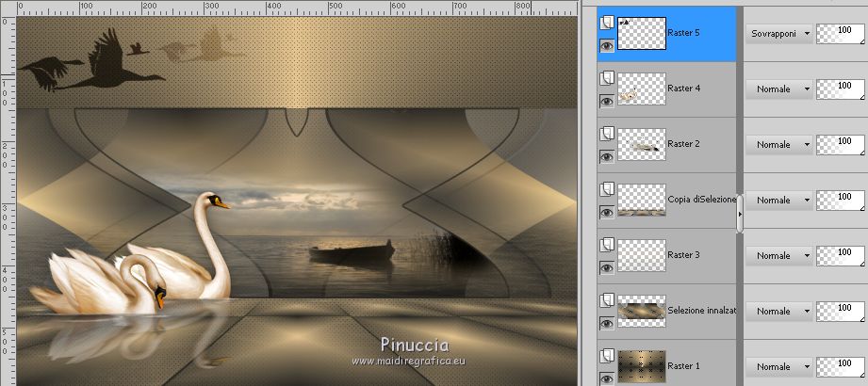868x386 pixels.
Task: Adjust the opacity slider of Raster 4
Action: 841,89
